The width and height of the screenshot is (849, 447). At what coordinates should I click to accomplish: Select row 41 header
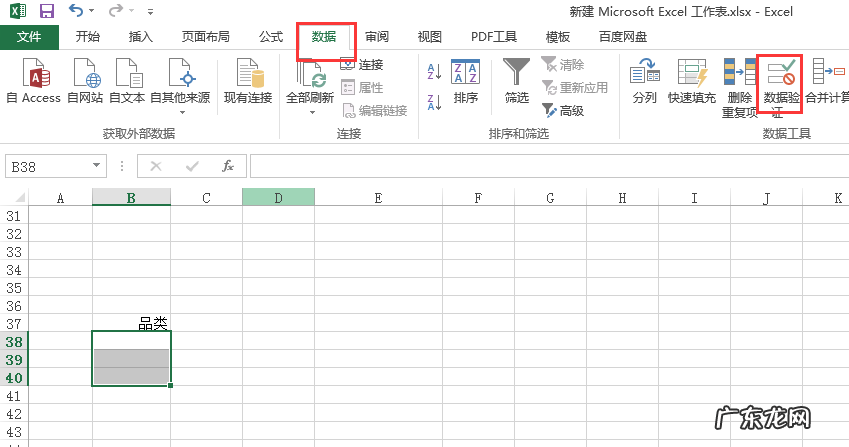(x=14, y=396)
